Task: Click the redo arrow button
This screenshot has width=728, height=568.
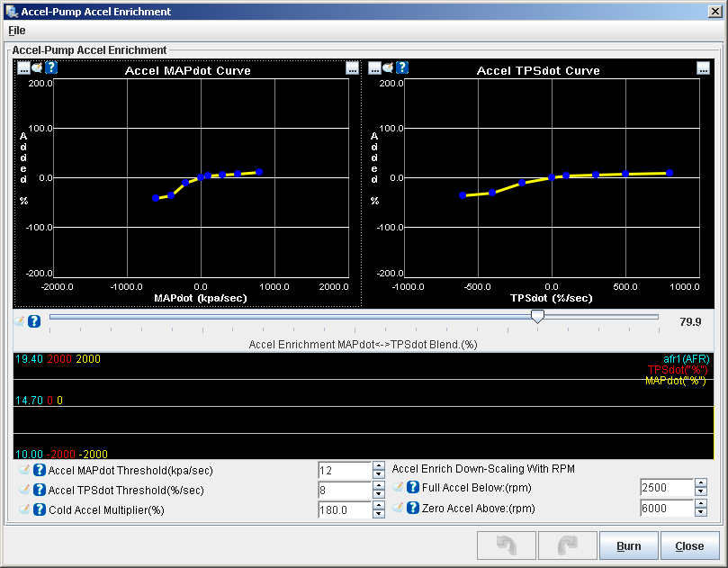Action: pos(567,545)
